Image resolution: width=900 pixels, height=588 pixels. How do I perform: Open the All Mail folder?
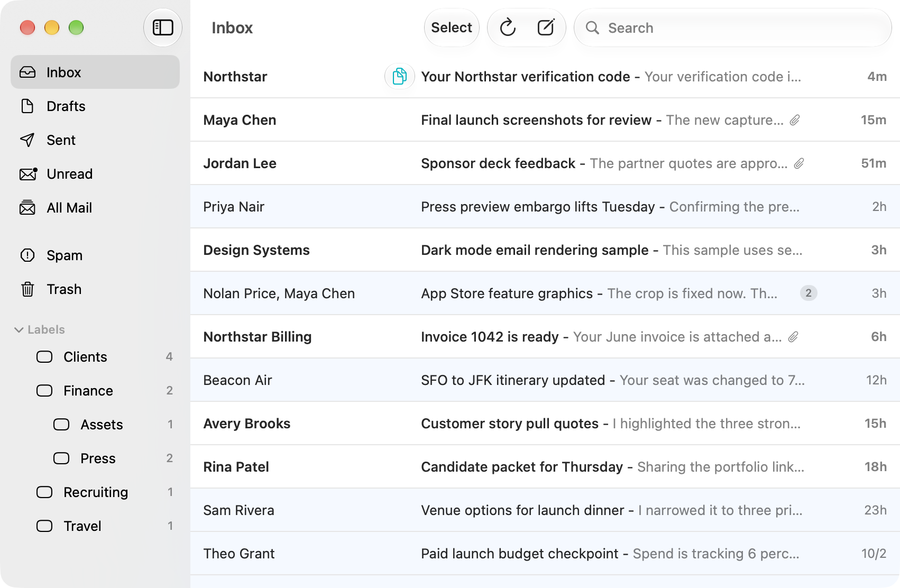pos(95,208)
